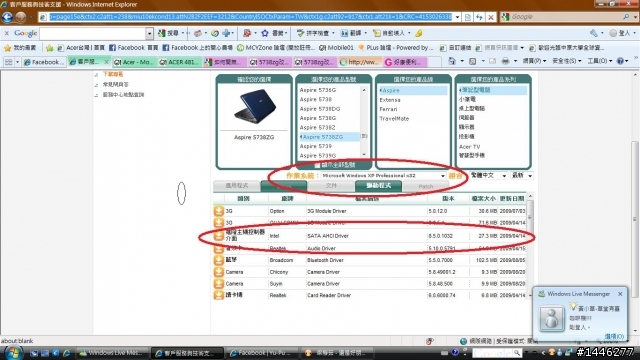Image resolution: width=640 pixels, height=360 pixels.
Task: Click the Google search box at top right
Action: (x=566, y=17)
